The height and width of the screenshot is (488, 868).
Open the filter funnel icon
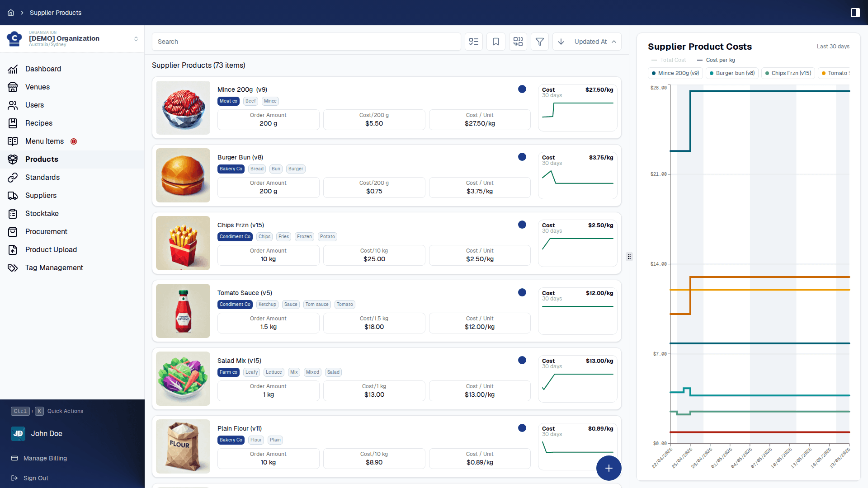click(540, 42)
